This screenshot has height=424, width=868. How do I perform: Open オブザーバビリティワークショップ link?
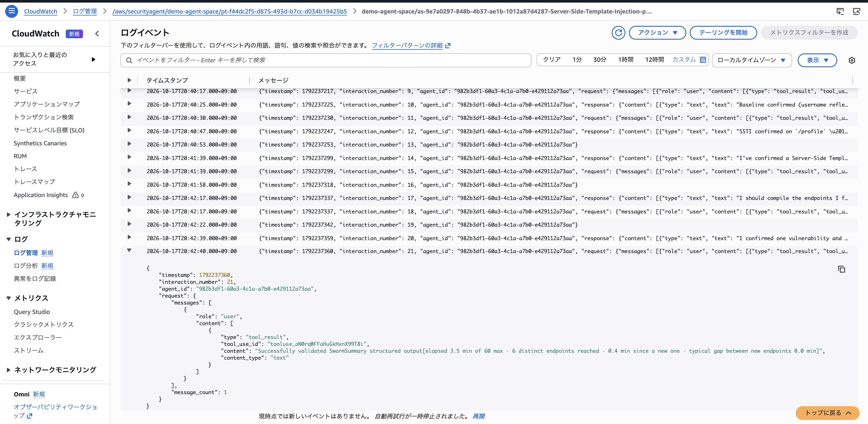tap(55, 411)
